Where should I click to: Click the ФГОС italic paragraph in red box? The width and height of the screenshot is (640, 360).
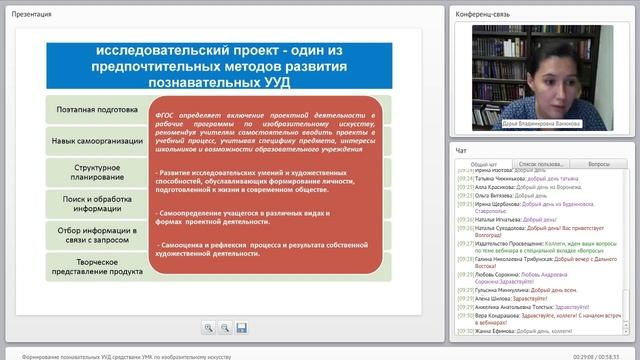click(x=265, y=132)
